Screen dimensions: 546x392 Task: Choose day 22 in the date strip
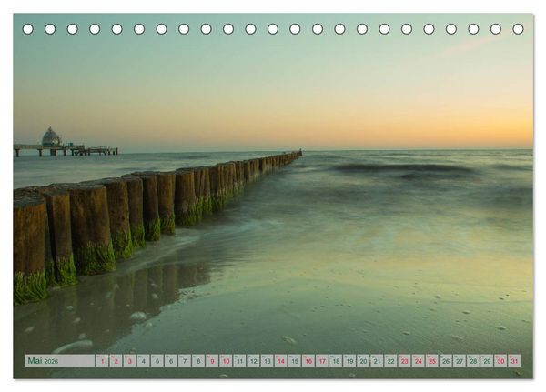(x=391, y=361)
